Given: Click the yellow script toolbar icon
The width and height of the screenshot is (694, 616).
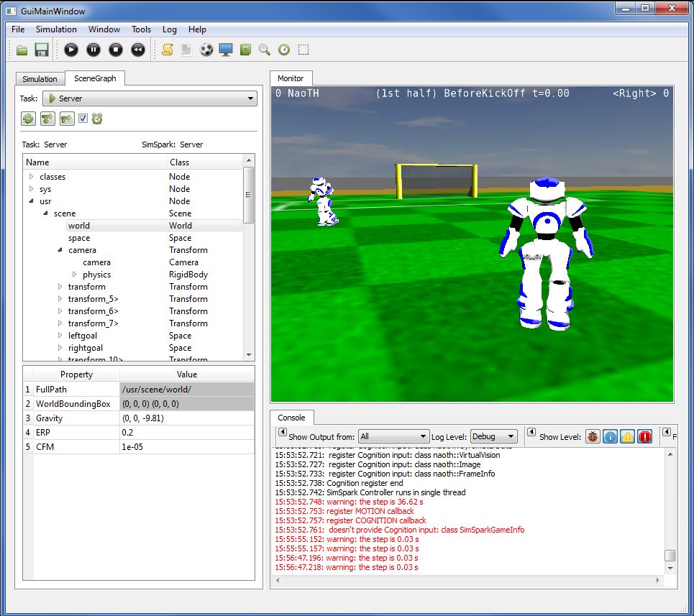Looking at the screenshot, I should 169,50.
